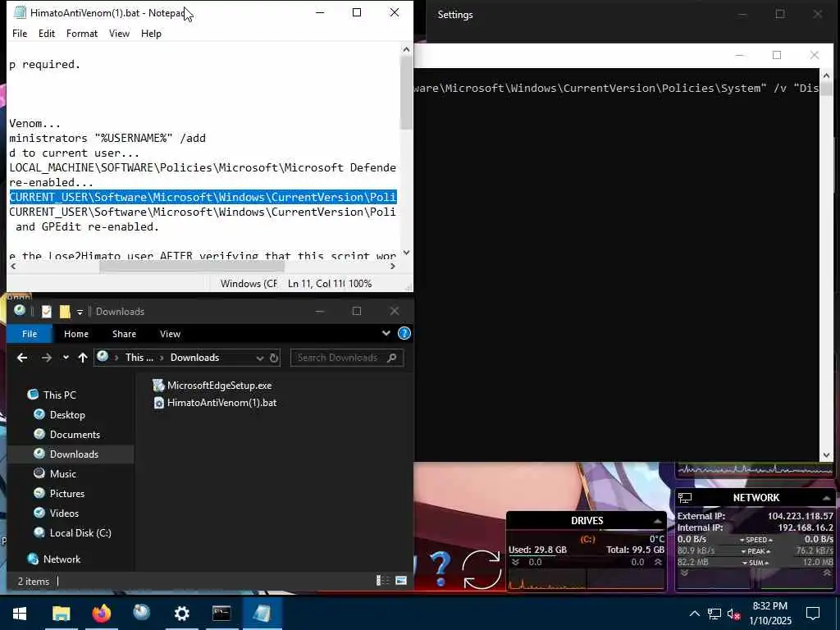The image size is (840, 630).
Task: Go up one folder level in Explorer
Action: tap(83, 358)
